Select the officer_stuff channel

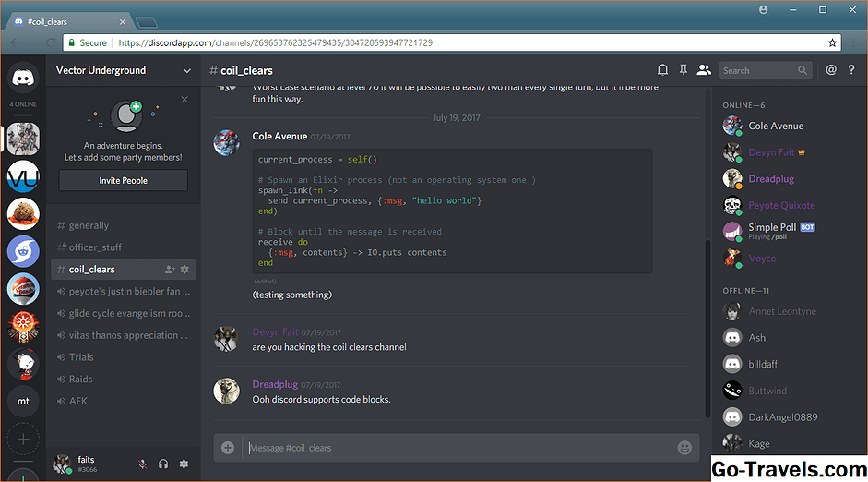coord(95,247)
